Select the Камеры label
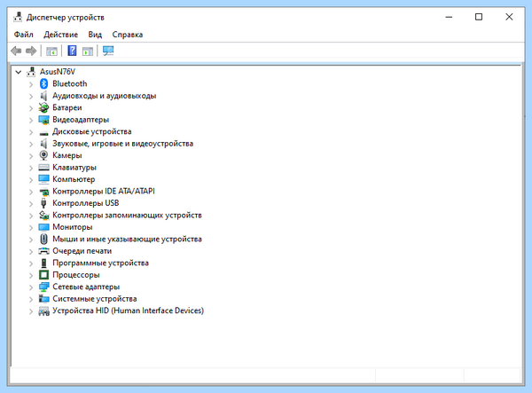 click(x=67, y=155)
